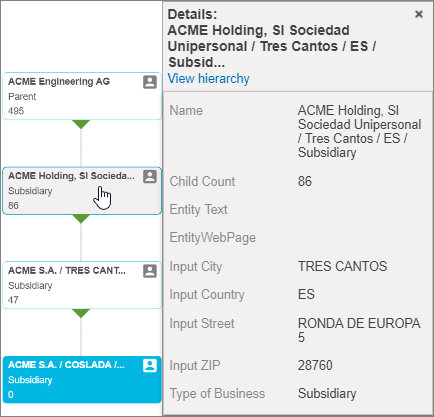Image resolution: width=434 pixels, height=417 pixels.
Task: Toggle the arrow below ACME S.A. TRES CANT
Action: [81, 313]
